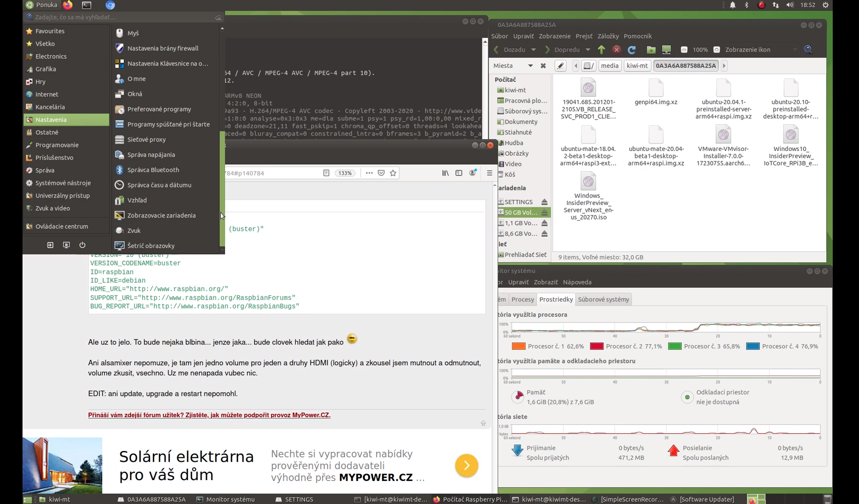Toggle the Firefox sidebar icon
This screenshot has width=859, height=504.
(x=459, y=173)
